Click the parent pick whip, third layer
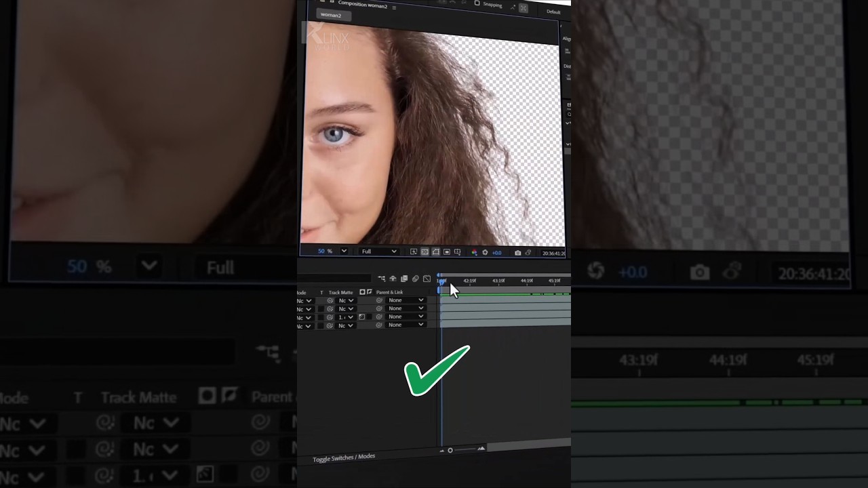 pyautogui.click(x=380, y=317)
